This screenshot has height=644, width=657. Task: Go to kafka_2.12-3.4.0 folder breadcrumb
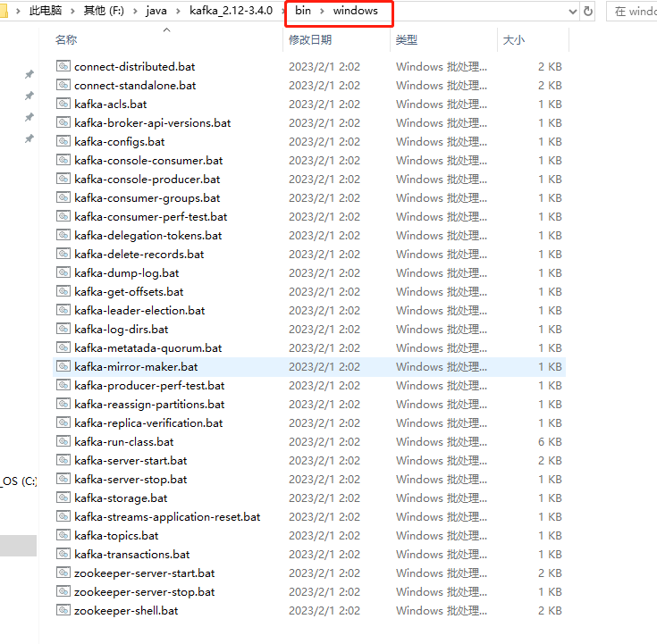[231, 11]
